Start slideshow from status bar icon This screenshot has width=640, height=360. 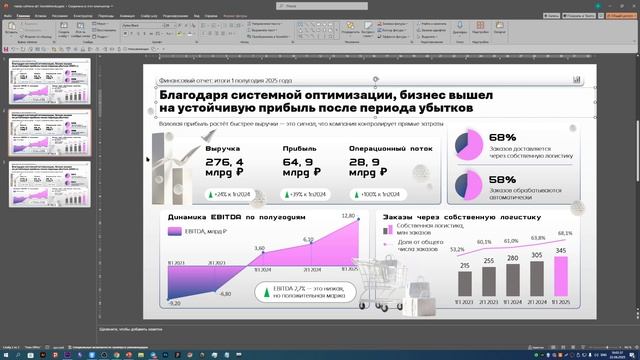(x=583, y=347)
